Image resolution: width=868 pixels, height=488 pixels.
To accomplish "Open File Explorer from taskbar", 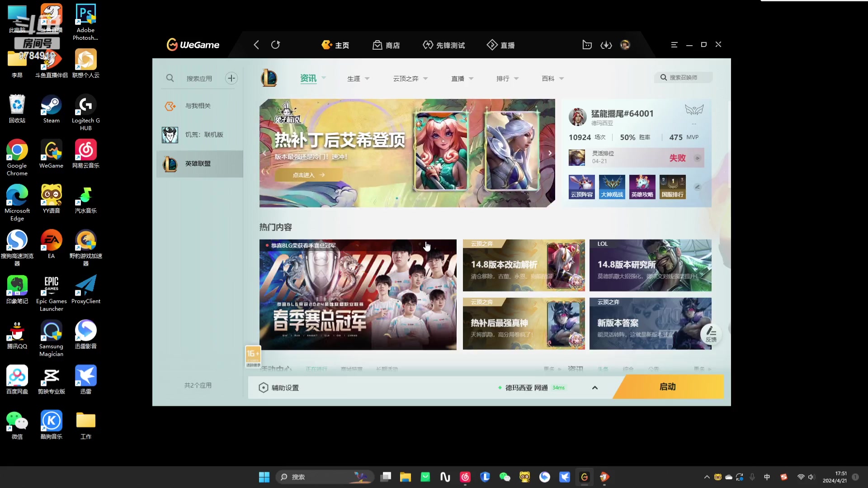I will (x=406, y=477).
